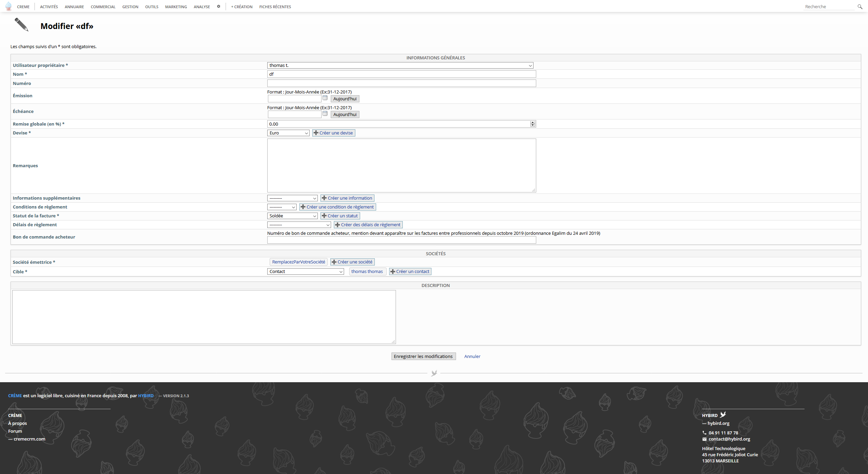This screenshot has width=868, height=474.
Task: Click the Hybird bird icon in footer
Action: tap(723, 415)
